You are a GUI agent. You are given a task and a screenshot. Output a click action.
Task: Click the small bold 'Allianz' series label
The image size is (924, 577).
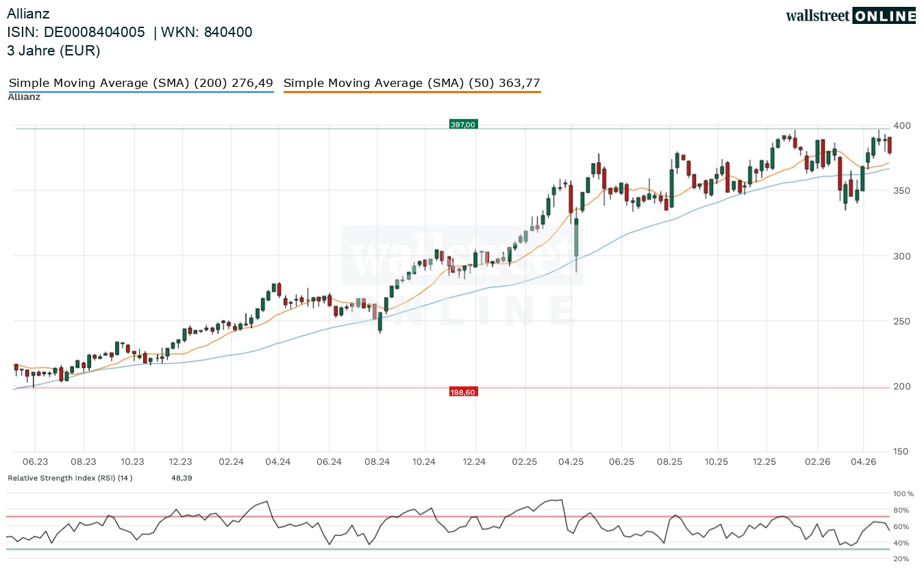pos(24,97)
